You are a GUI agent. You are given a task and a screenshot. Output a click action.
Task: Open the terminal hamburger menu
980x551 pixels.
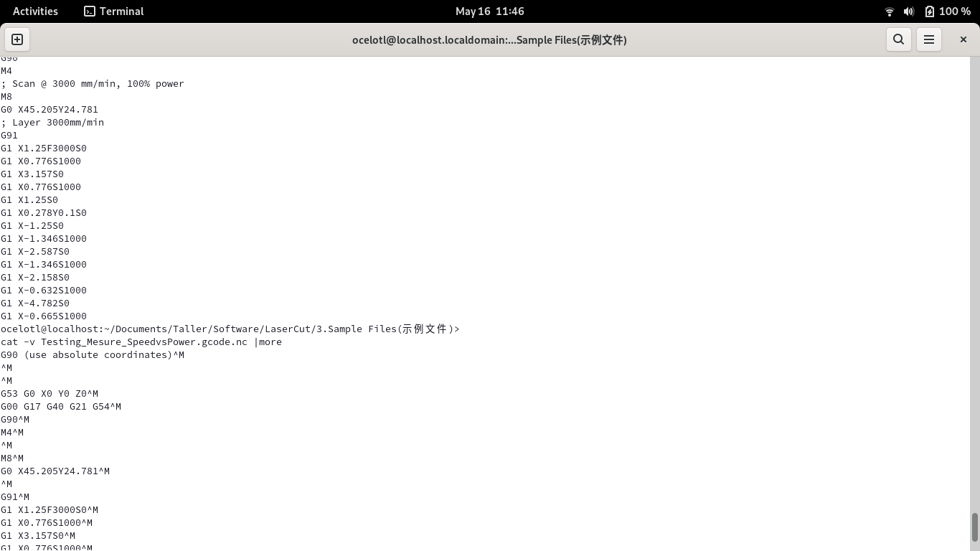(929, 39)
